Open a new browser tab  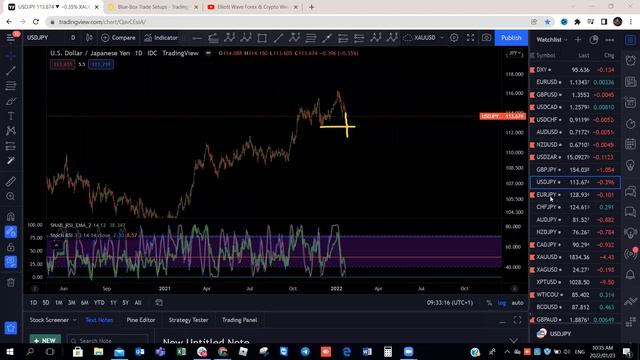(x=311, y=7)
